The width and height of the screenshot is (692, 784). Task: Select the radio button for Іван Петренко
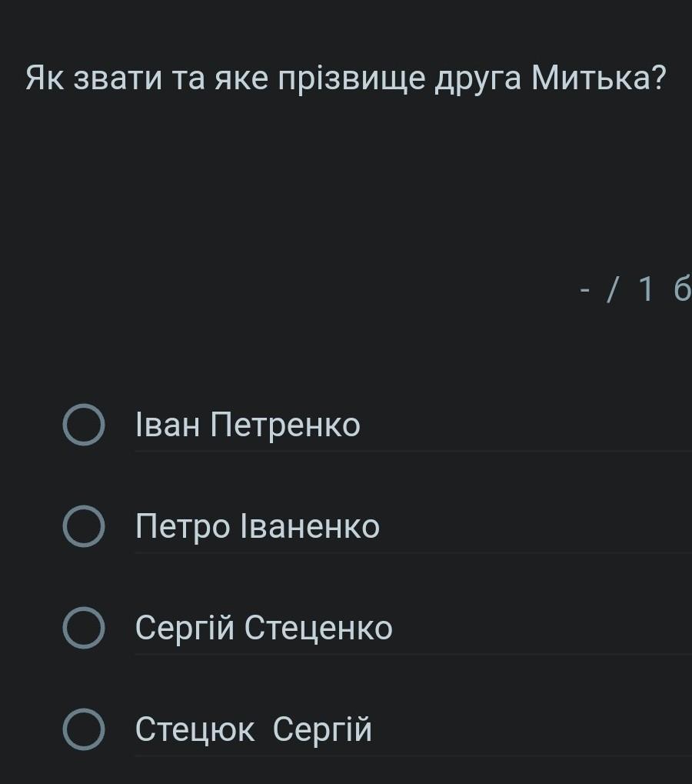coord(83,425)
